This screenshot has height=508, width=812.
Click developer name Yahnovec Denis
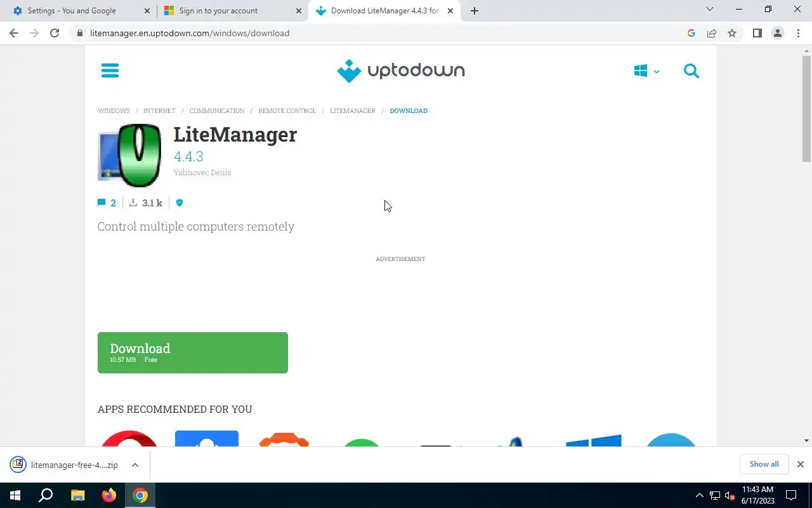click(x=202, y=173)
